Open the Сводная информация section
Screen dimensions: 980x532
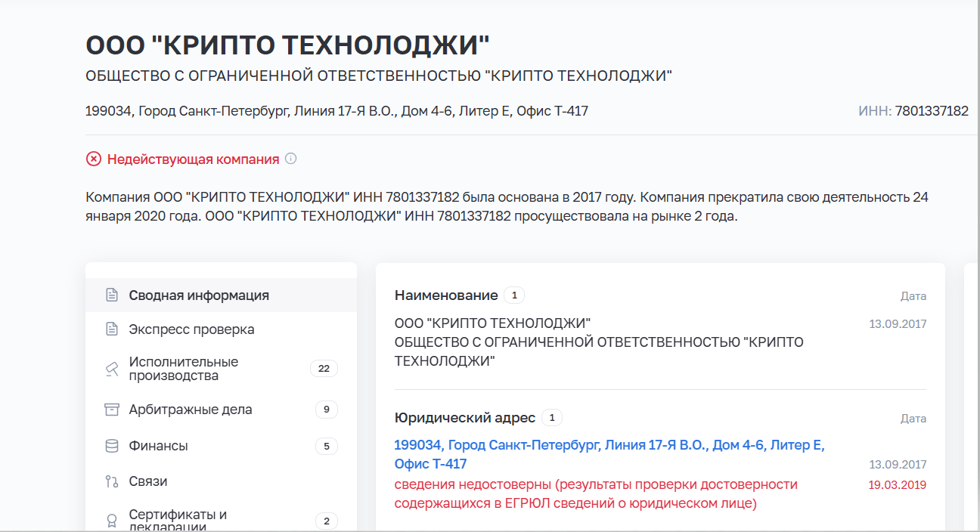(221, 295)
